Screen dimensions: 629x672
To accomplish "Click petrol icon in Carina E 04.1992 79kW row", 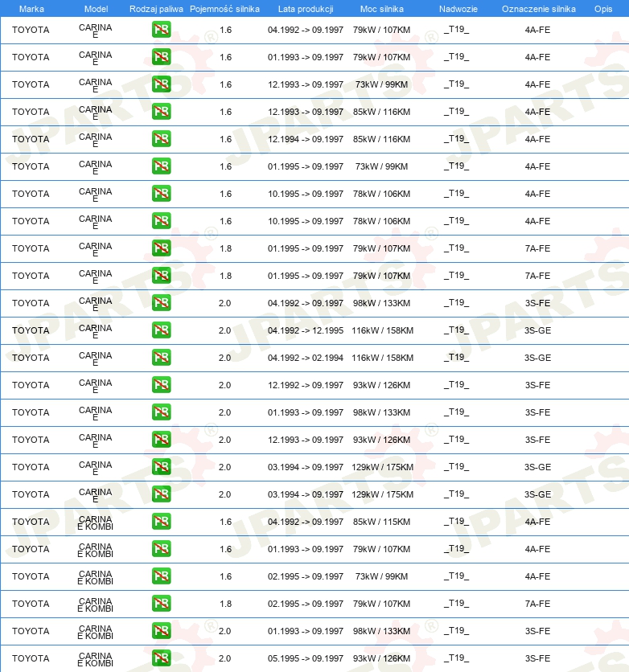I will point(161,30).
